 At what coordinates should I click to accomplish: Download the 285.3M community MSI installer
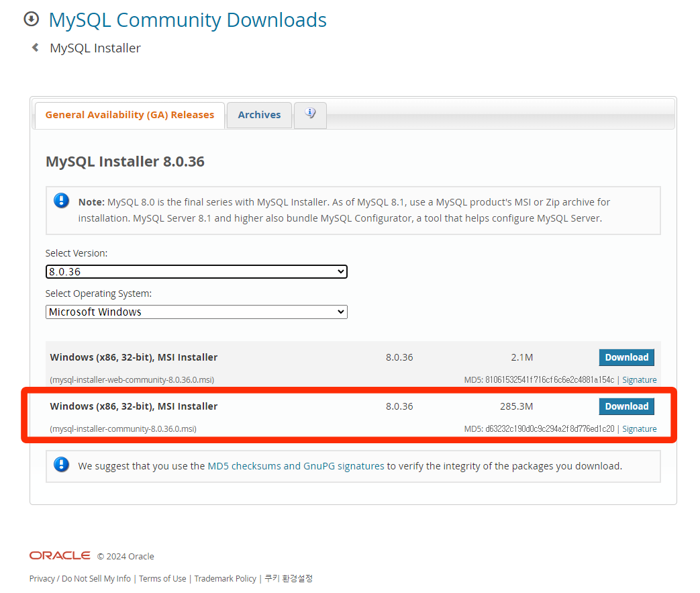(626, 407)
